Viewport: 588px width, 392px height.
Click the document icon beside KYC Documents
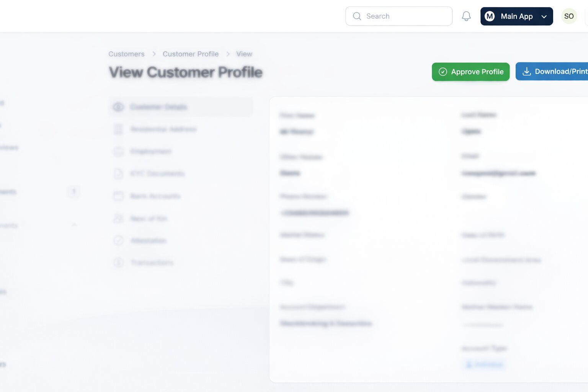click(119, 173)
